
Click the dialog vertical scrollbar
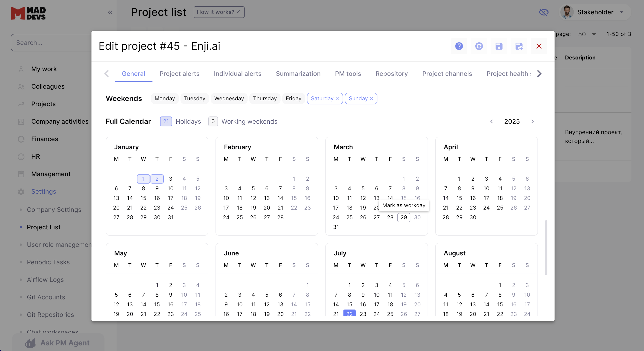[x=546, y=248]
